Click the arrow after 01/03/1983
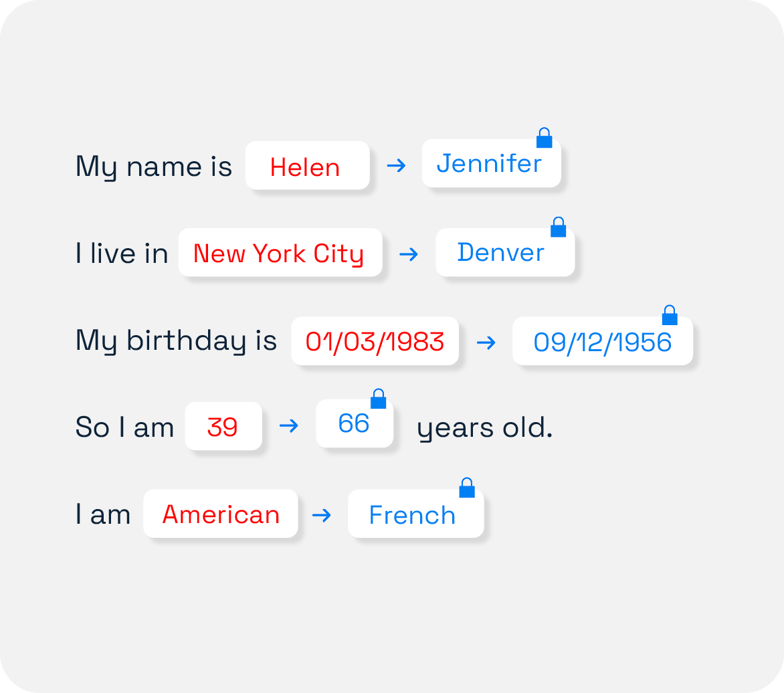This screenshot has width=784, height=693. point(486,342)
